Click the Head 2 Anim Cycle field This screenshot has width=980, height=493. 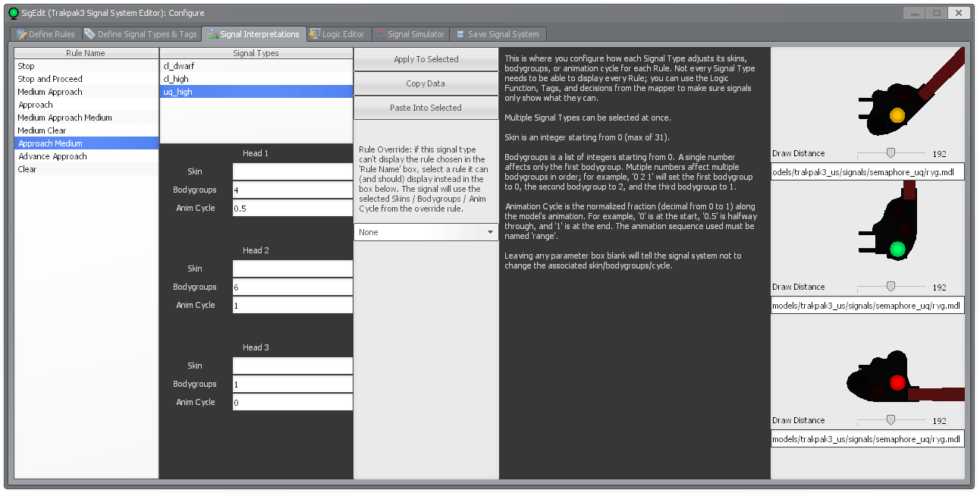click(293, 305)
